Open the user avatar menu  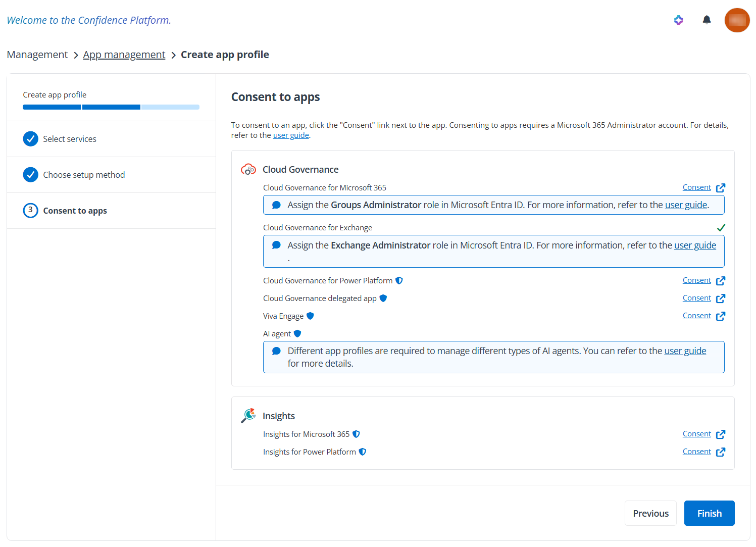point(737,20)
